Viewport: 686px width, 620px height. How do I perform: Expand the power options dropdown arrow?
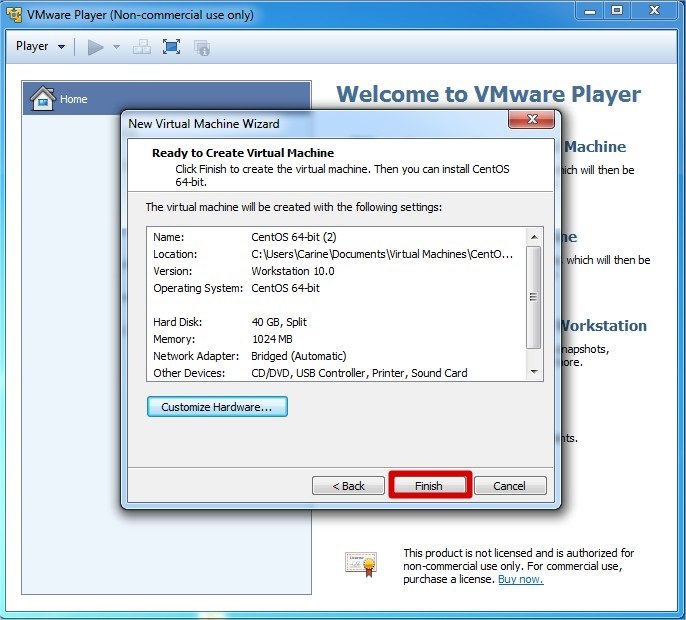tap(116, 47)
